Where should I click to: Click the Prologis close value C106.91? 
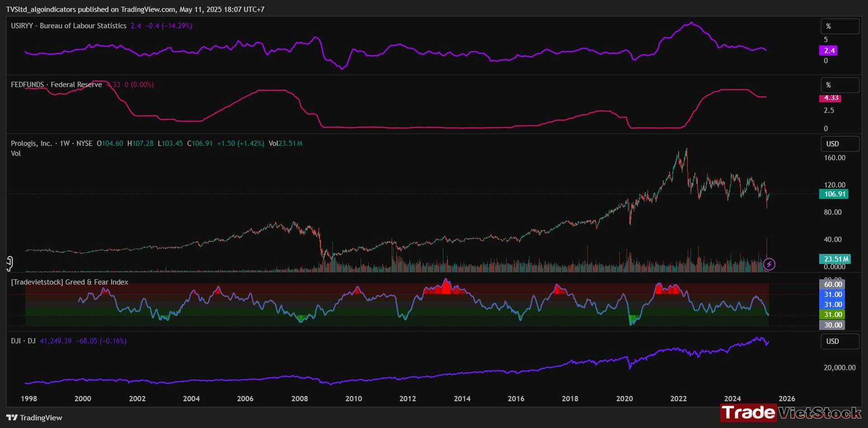click(200, 143)
